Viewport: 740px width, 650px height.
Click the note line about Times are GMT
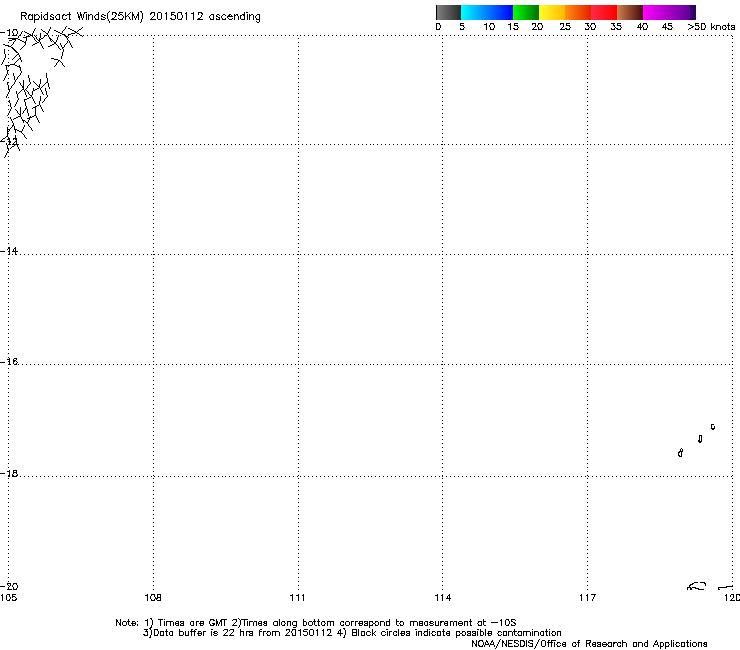coord(316,623)
